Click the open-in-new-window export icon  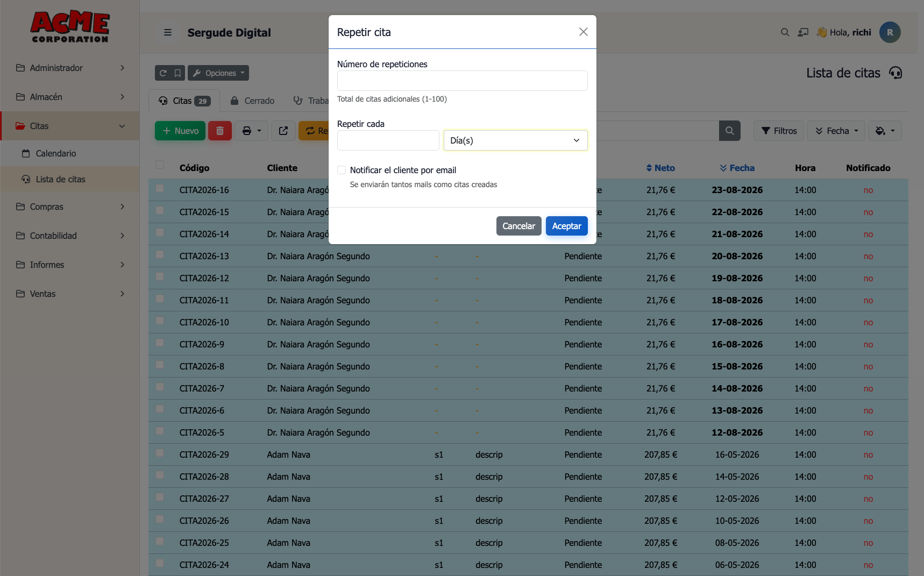click(283, 131)
